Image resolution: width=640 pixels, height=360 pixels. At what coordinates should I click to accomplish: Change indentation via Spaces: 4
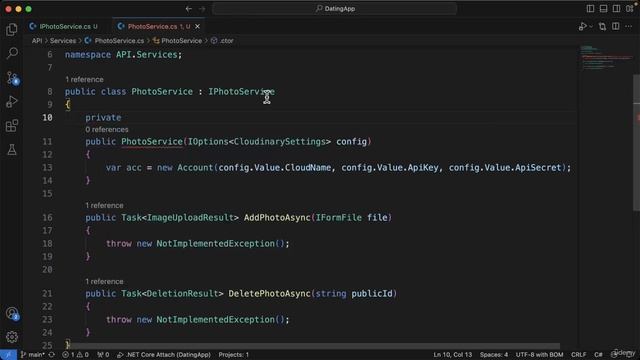click(494, 355)
